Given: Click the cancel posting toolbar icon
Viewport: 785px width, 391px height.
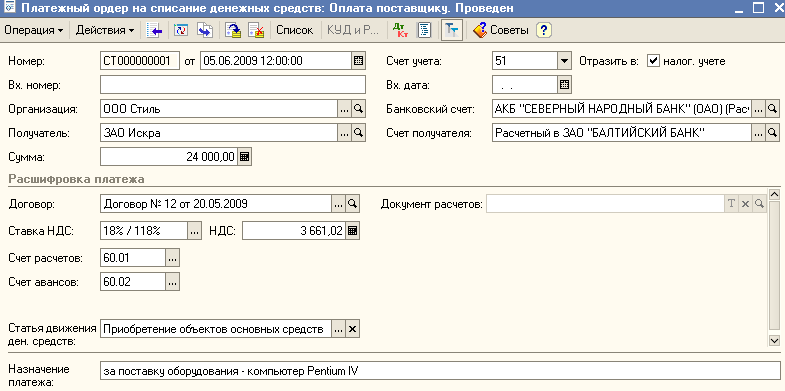Looking at the screenshot, I should tap(256, 30).
